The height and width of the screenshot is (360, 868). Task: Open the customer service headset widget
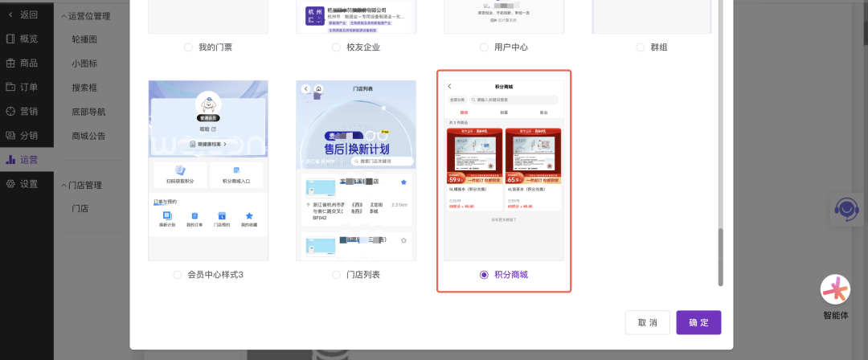846,210
